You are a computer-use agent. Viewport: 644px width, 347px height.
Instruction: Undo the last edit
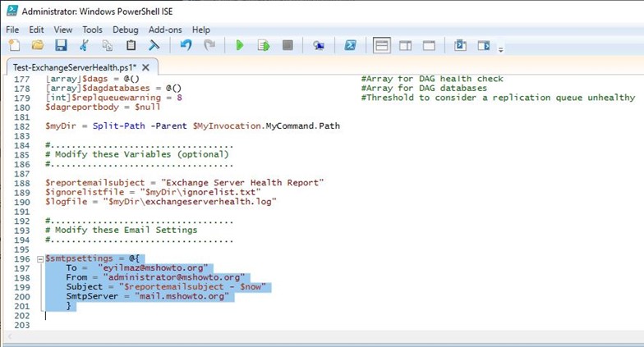186,45
